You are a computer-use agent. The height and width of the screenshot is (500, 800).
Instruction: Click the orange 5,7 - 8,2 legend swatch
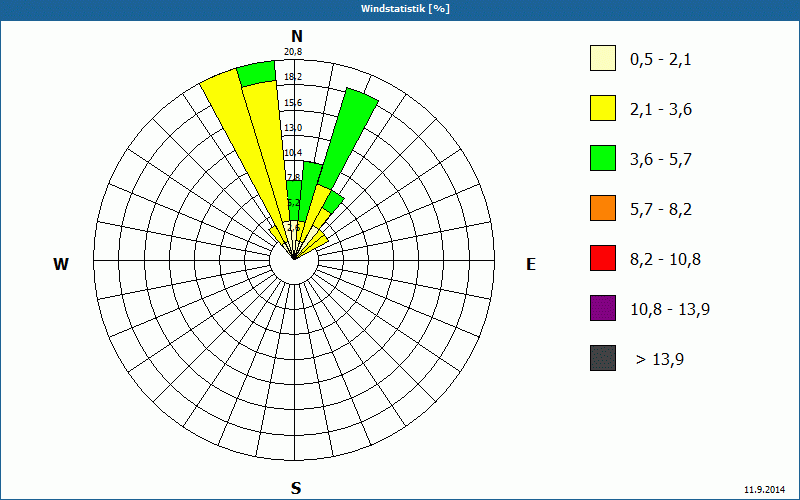[603, 208]
